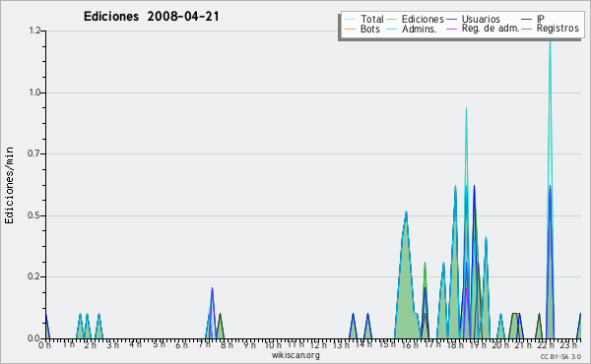This screenshot has width=591, height=364.
Task: Select the Registros legend entry
Action: [x=551, y=29]
